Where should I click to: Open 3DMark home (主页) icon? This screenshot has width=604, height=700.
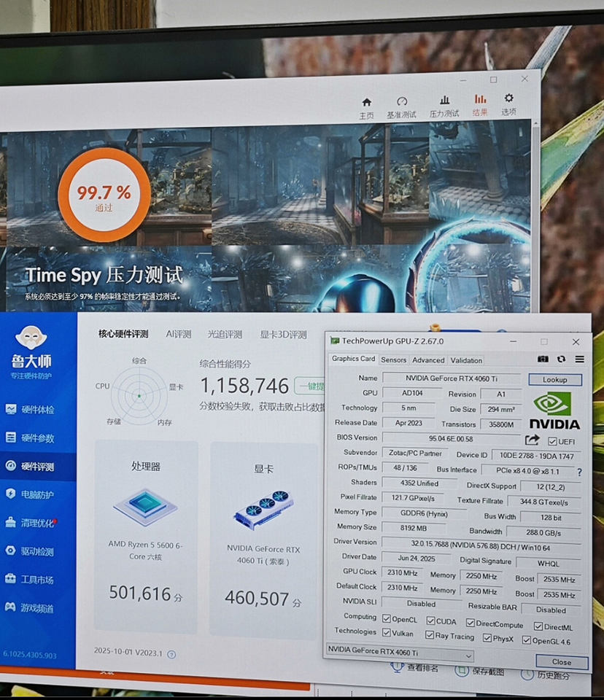[x=366, y=109]
